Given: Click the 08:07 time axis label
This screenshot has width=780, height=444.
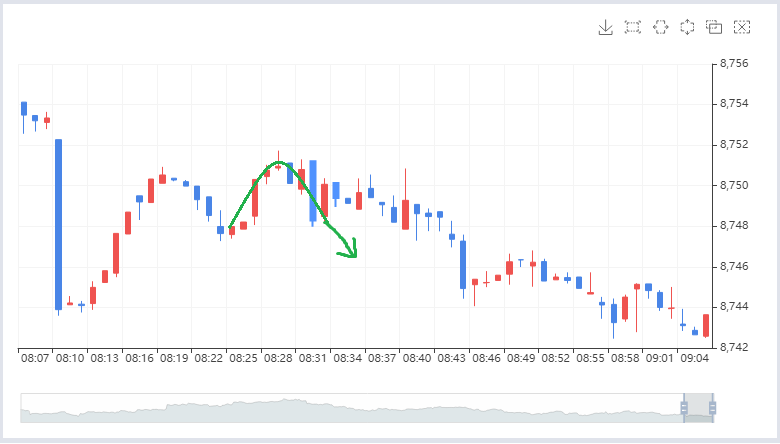Looking at the screenshot, I should point(35,358).
